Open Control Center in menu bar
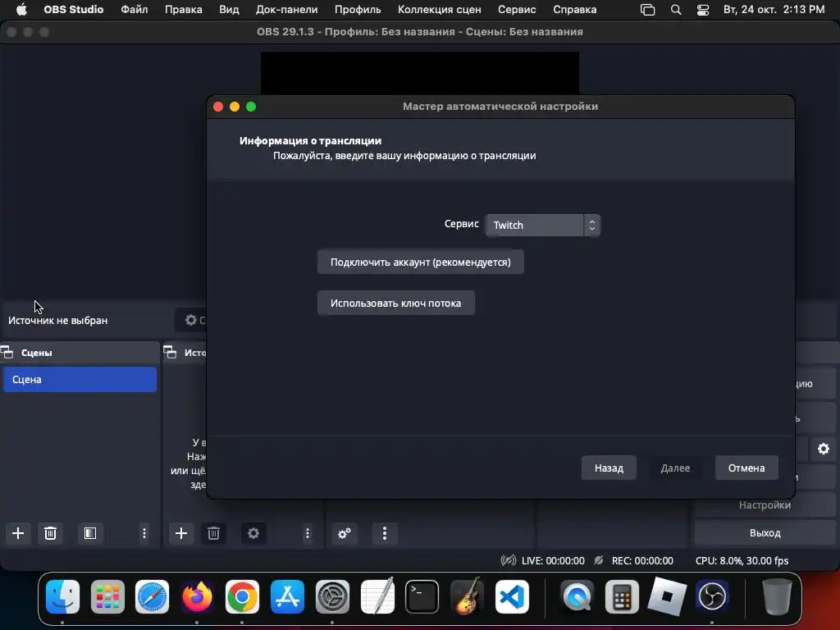The height and width of the screenshot is (630, 840). click(703, 10)
